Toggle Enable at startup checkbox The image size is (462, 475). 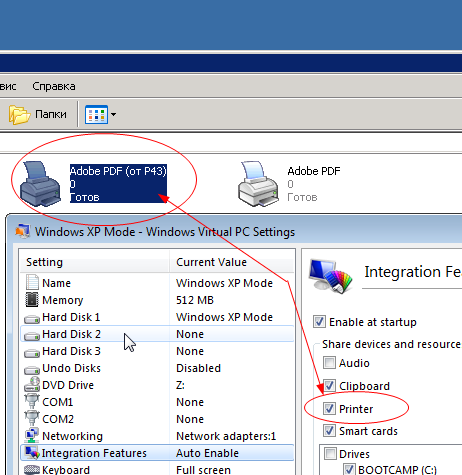(x=319, y=322)
